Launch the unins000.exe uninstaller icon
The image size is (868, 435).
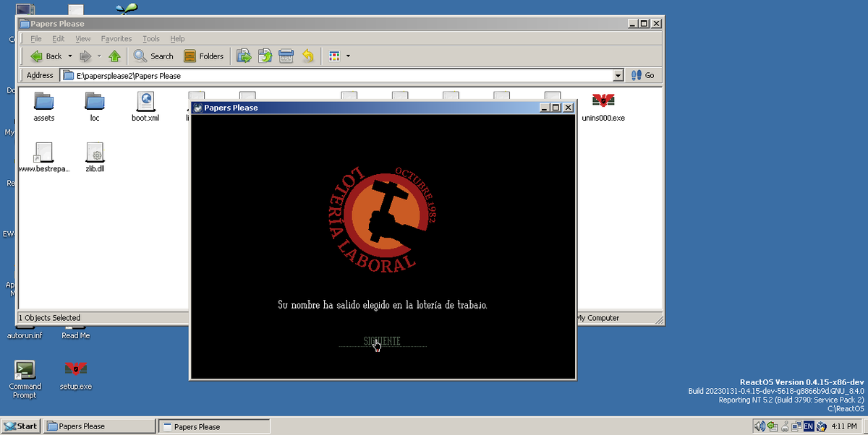click(x=603, y=101)
